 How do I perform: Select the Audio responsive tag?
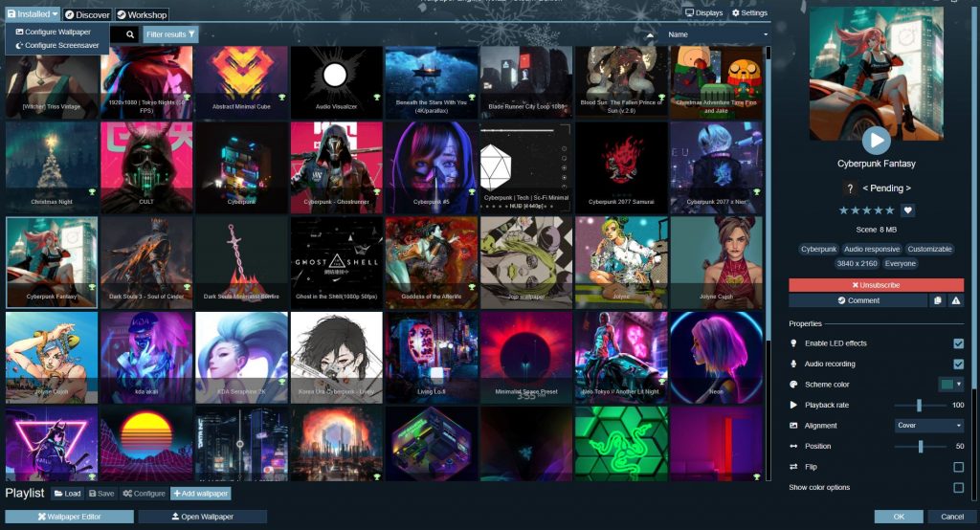872,249
